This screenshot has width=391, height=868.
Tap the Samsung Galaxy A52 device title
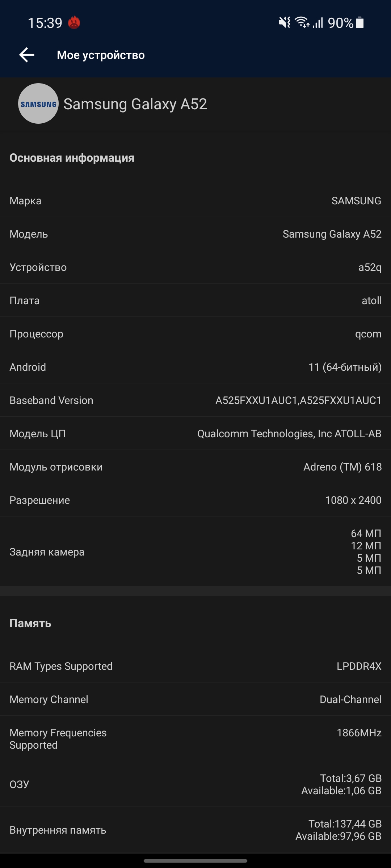(x=135, y=104)
